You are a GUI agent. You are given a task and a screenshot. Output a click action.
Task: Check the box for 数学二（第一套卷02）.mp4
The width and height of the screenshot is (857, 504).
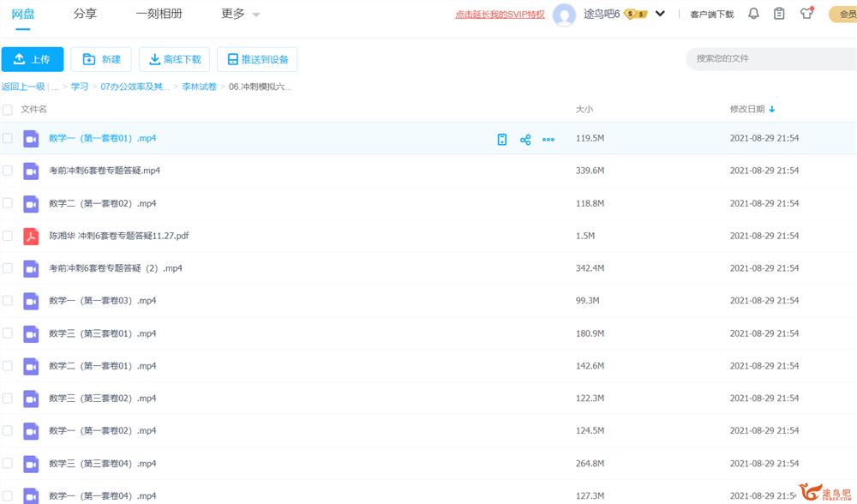8,203
